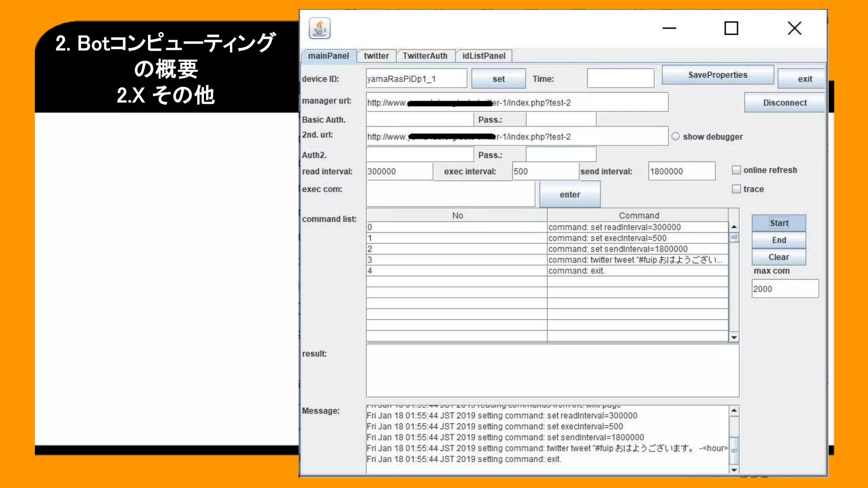Click the enter button for exec com
The height and width of the screenshot is (488, 868).
point(570,194)
